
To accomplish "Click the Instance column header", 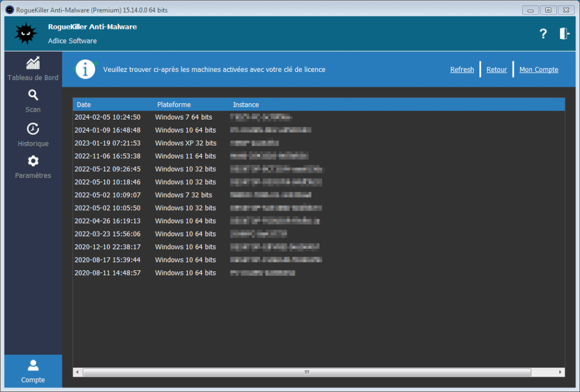I will pyautogui.click(x=246, y=105).
